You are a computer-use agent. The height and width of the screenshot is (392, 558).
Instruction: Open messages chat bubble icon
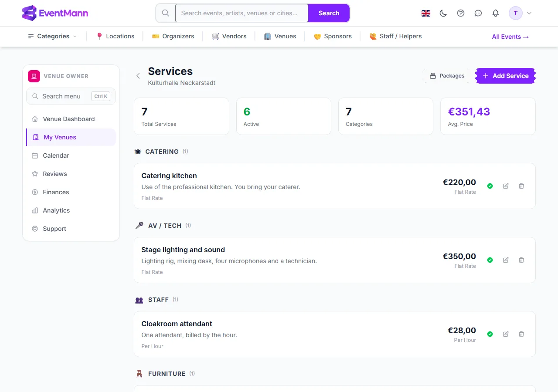click(478, 13)
